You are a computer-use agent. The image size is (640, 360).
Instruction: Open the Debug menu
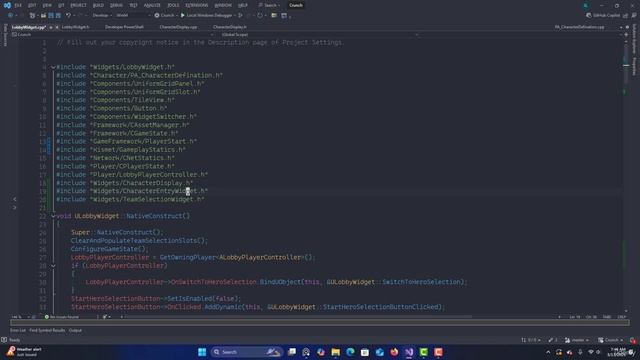[116, 5]
